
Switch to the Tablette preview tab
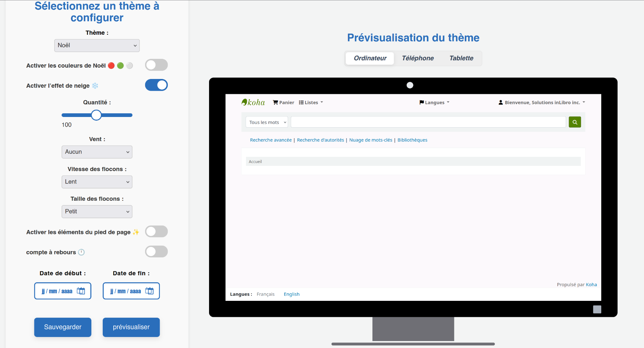click(461, 58)
